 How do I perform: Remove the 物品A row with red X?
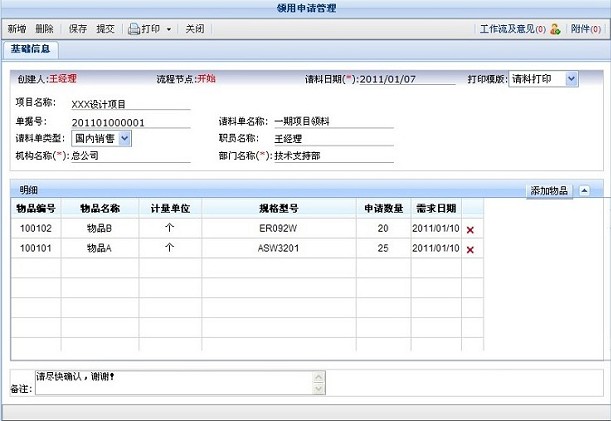(470, 248)
